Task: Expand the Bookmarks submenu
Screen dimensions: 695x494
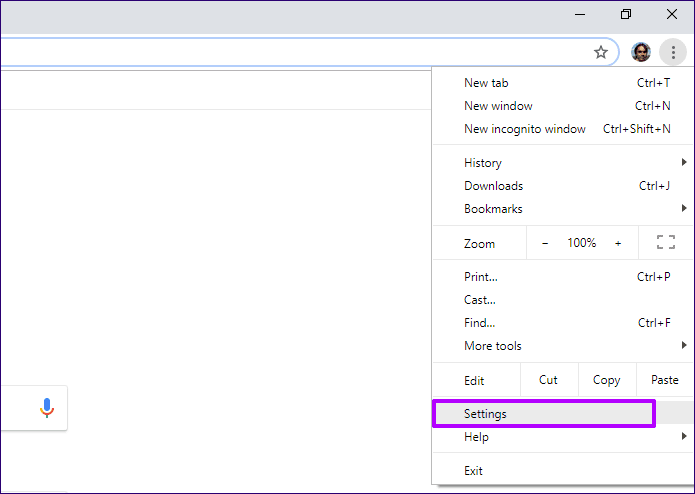Action: (x=562, y=209)
